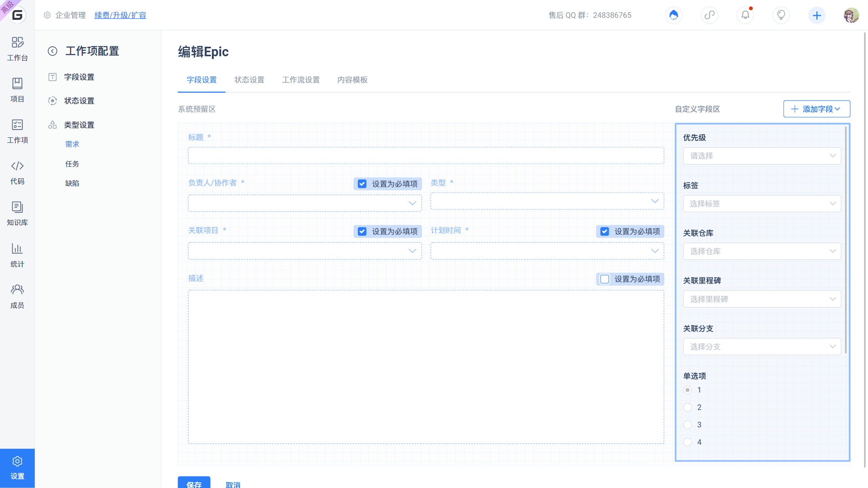
Task: Click the custom field panel scrollbar
Action: (846, 240)
